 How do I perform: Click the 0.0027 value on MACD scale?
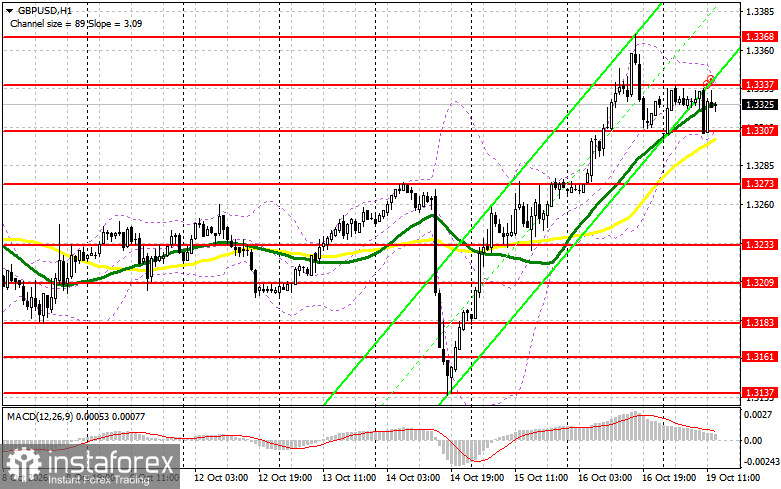tap(756, 414)
